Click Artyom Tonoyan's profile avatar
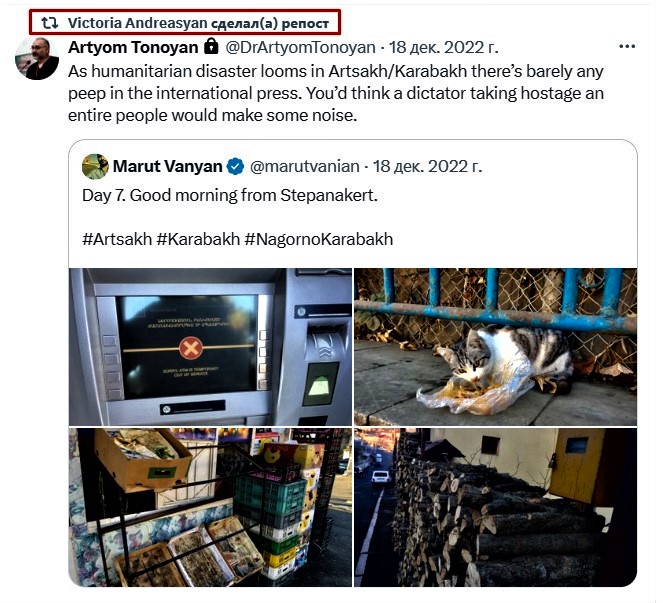 [37, 58]
